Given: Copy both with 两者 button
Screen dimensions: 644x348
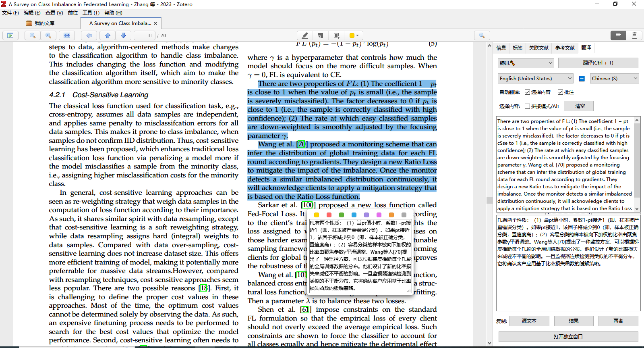Looking at the screenshot, I should click(x=618, y=321).
